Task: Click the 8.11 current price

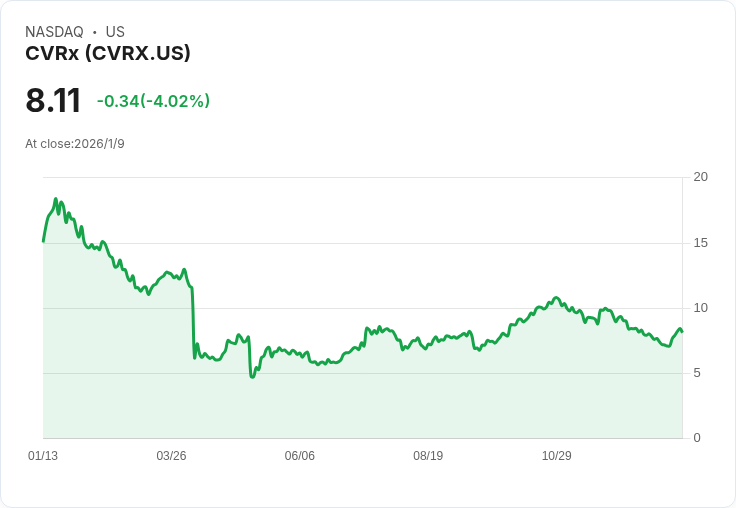Action: click(x=53, y=101)
